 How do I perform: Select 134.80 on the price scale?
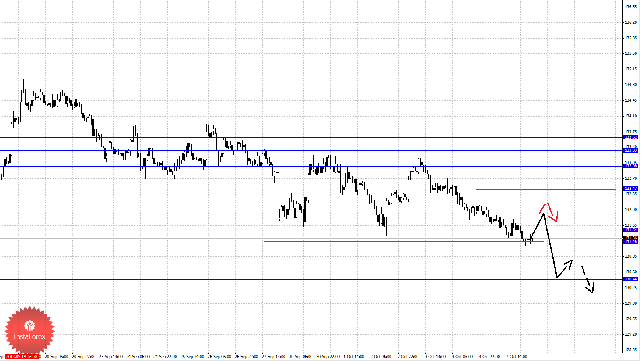631,85
